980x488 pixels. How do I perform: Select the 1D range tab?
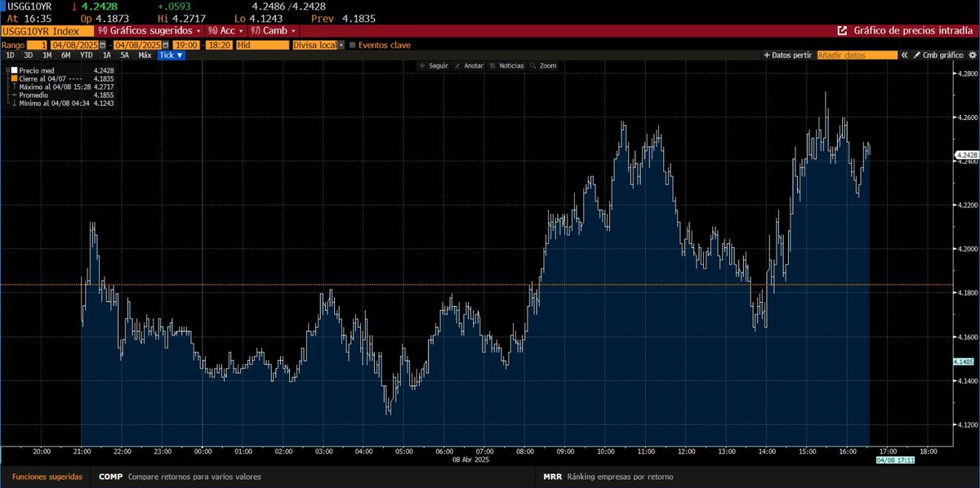[x=11, y=55]
